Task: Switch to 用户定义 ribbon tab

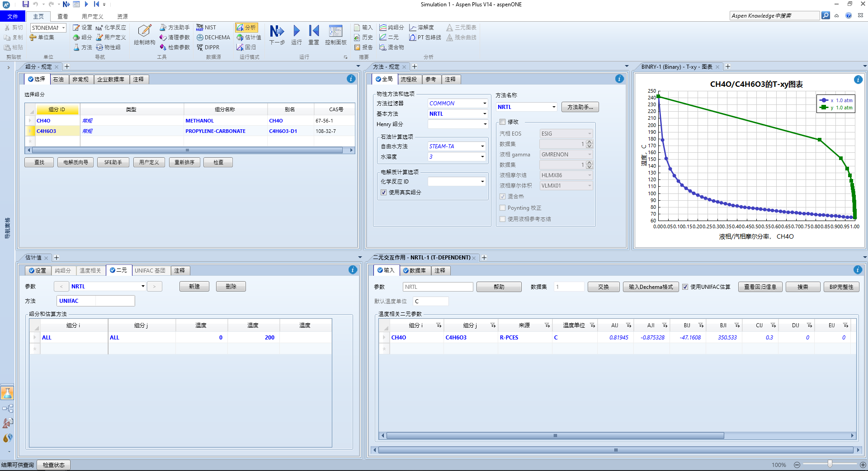Action: point(92,16)
